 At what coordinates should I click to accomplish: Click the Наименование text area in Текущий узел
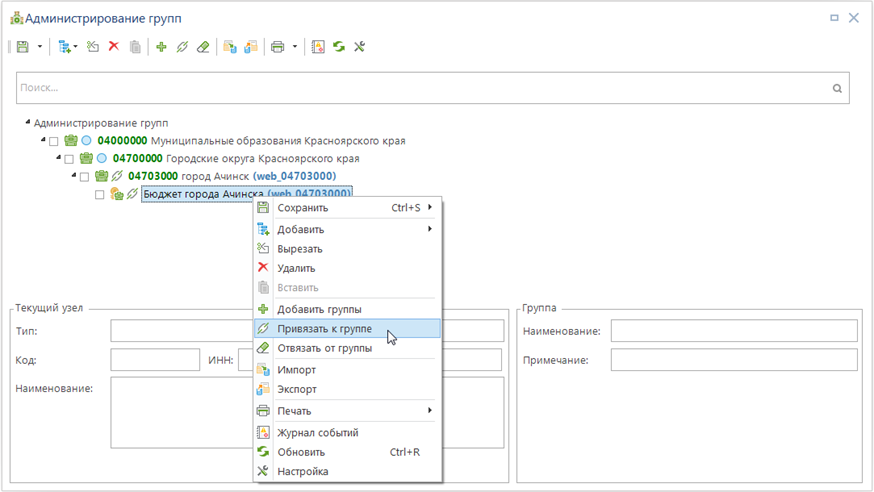tap(307, 413)
